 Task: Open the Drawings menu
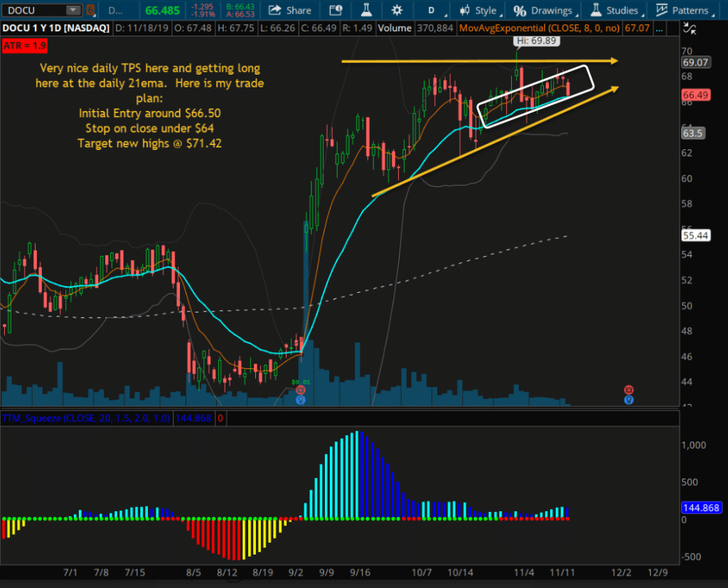tap(547, 10)
